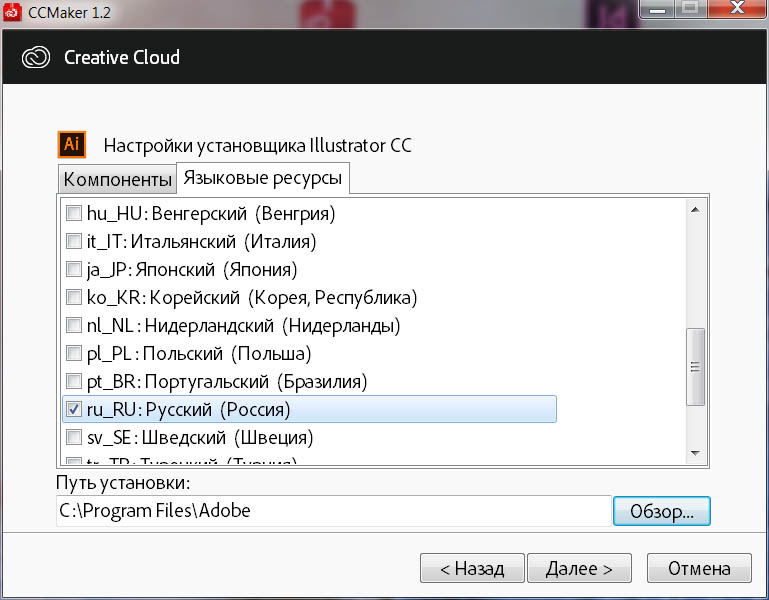Click the language list scrollbar thumb
Screen dimensions: 769x600
[x=695, y=367]
